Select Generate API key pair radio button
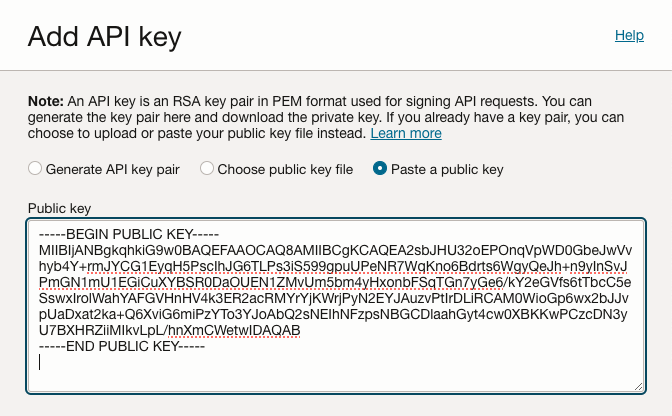 tap(36, 169)
